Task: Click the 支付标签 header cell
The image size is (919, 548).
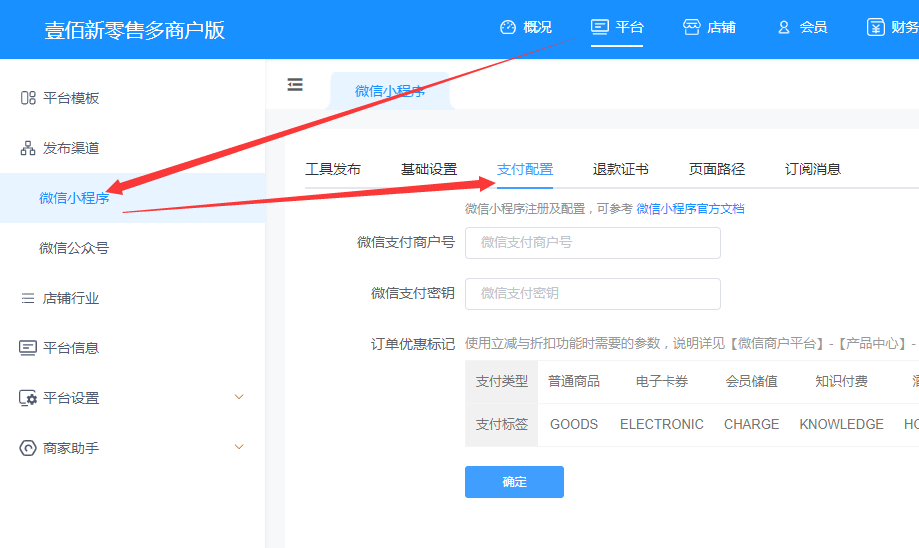Action: tap(502, 424)
